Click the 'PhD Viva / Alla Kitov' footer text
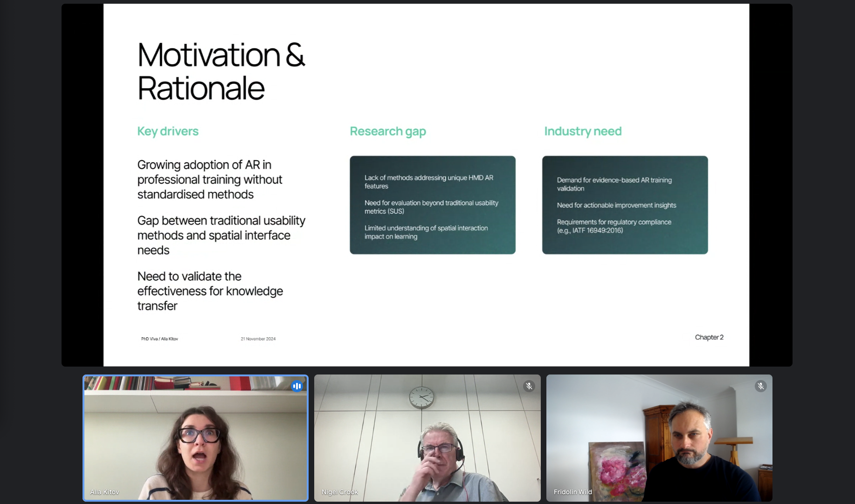The height and width of the screenshot is (504, 855). point(159,339)
